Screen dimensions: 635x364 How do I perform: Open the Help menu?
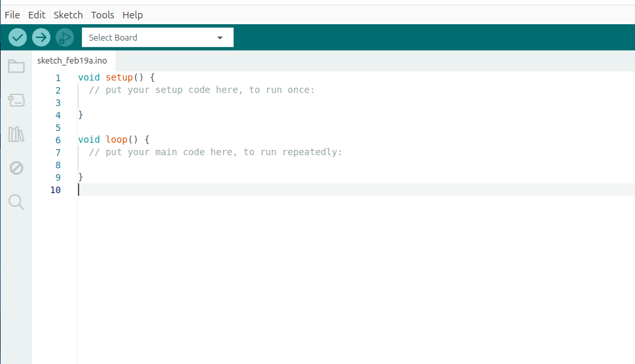(x=132, y=14)
